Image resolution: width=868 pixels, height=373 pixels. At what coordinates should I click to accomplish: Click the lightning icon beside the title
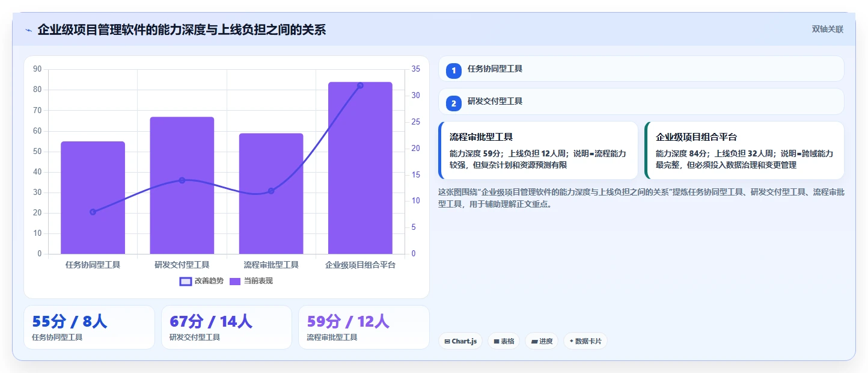point(28,30)
